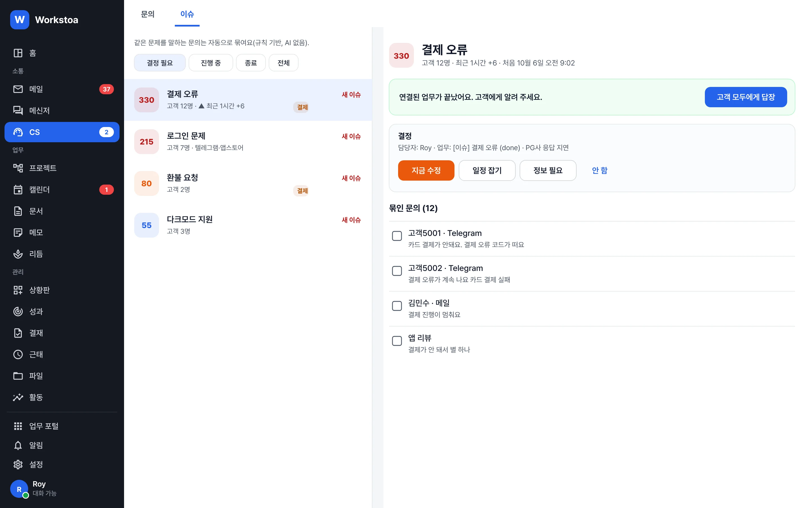This screenshot has width=812, height=508.
Task: Open the 프로젝트 icon in sidebar
Action: point(18,168)
